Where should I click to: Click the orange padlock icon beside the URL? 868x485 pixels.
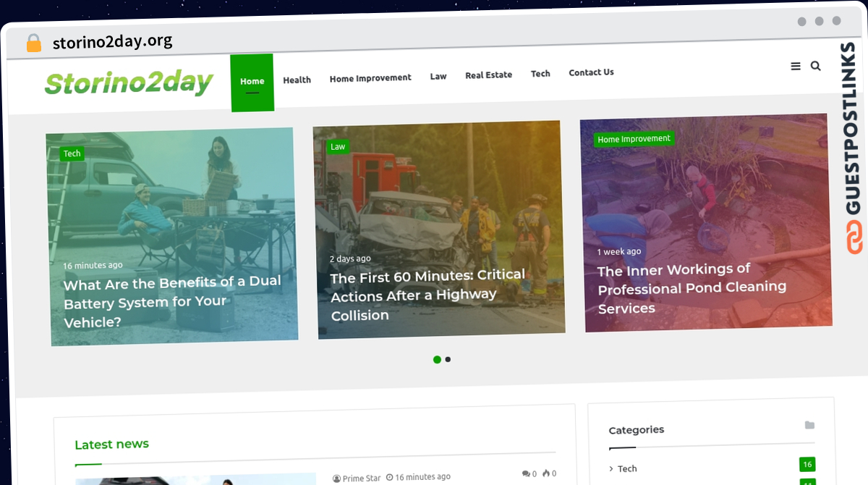[33, 43]
